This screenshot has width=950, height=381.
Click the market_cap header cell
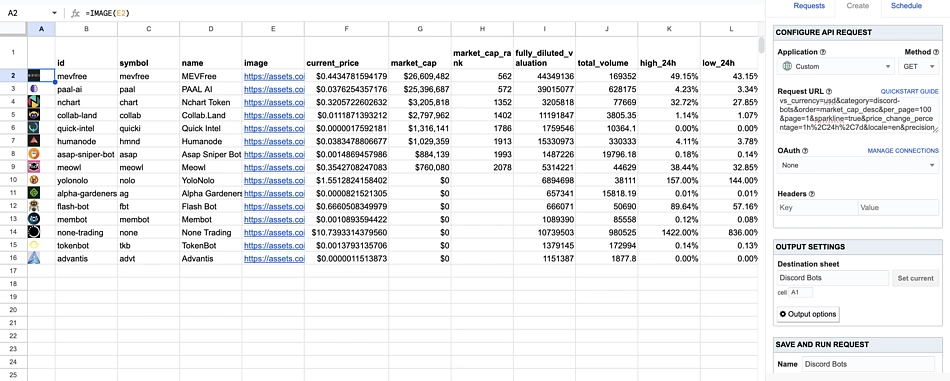[x=420, y=53]
